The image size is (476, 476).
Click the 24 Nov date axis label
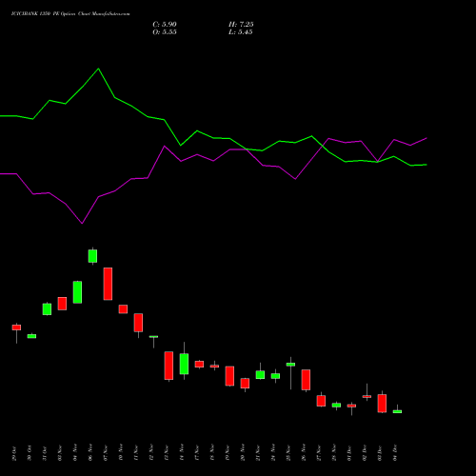[x=273, y=453]
